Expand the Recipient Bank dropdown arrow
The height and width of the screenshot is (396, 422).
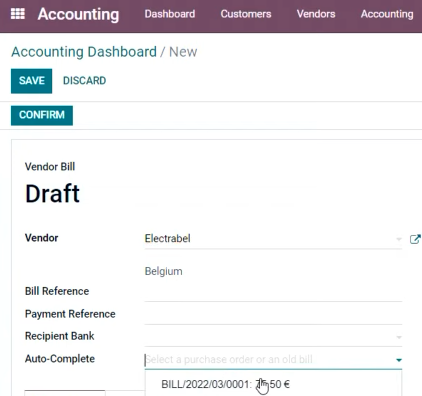399,337
